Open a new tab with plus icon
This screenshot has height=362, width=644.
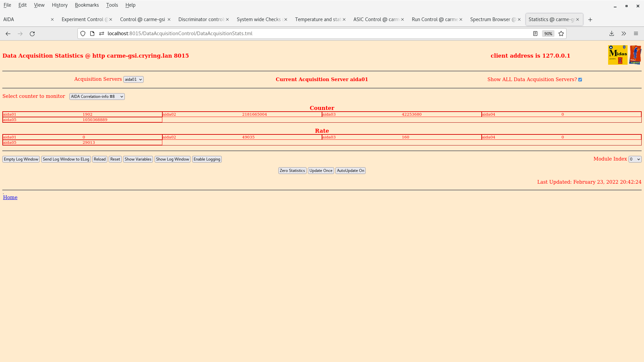click(x=590, y=19)
